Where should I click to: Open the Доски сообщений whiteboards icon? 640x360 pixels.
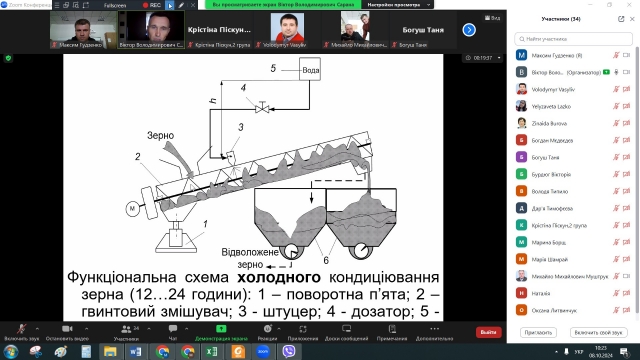(x=347, y=328)
